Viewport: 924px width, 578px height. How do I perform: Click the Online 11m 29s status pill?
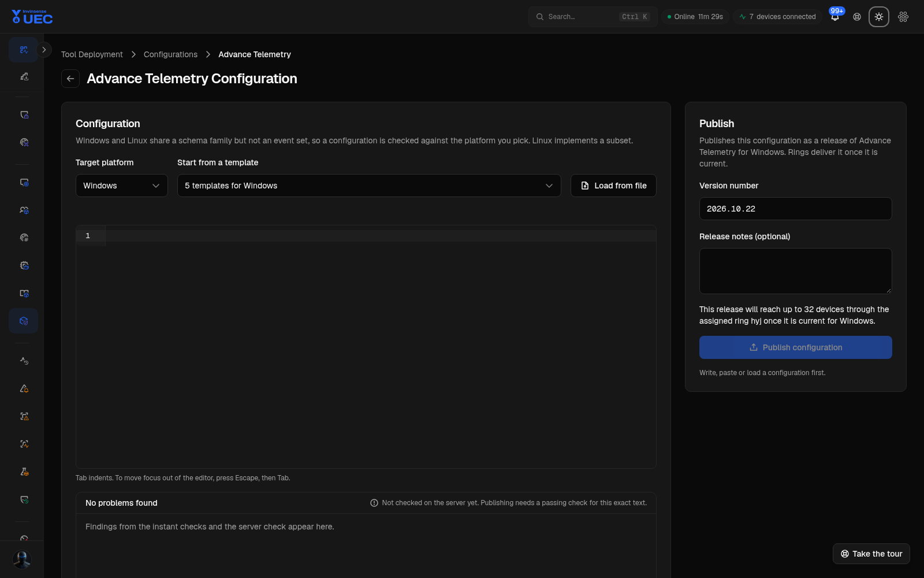coord(695,17)
